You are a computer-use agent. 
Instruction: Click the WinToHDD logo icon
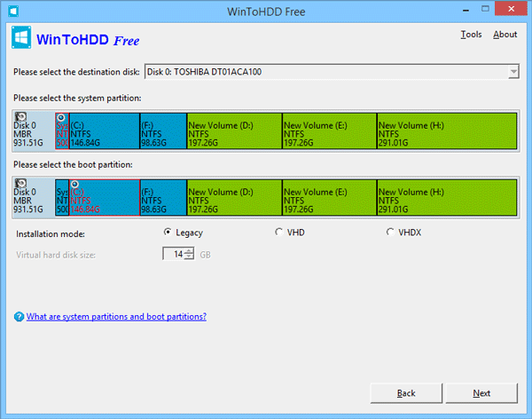pyautogui.click(x=21, y=37)
